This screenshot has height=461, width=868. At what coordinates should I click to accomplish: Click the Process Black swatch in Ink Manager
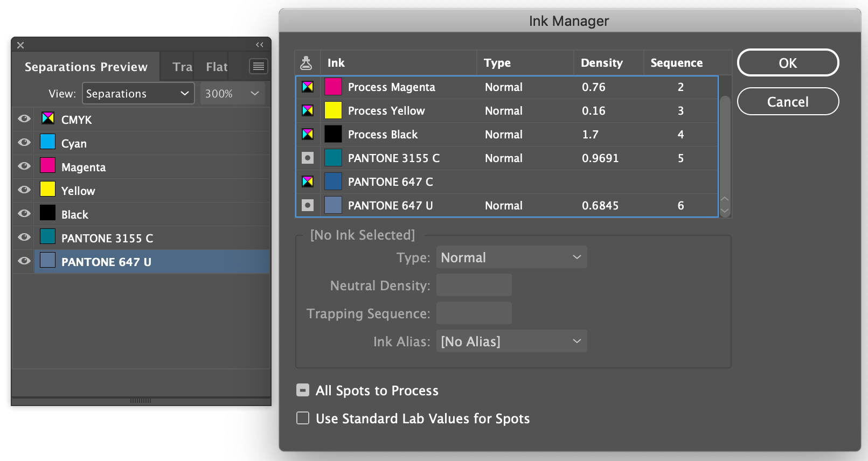pos(333,134)
